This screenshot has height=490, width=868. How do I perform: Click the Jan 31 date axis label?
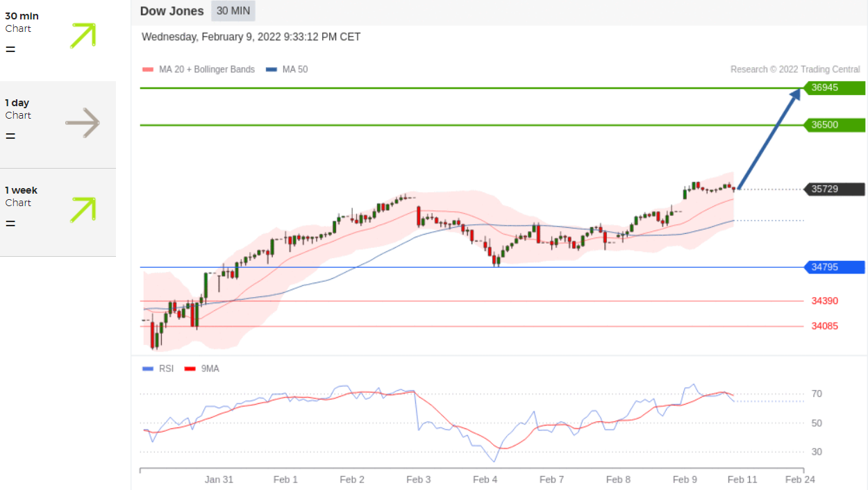(x=219, y=480)
